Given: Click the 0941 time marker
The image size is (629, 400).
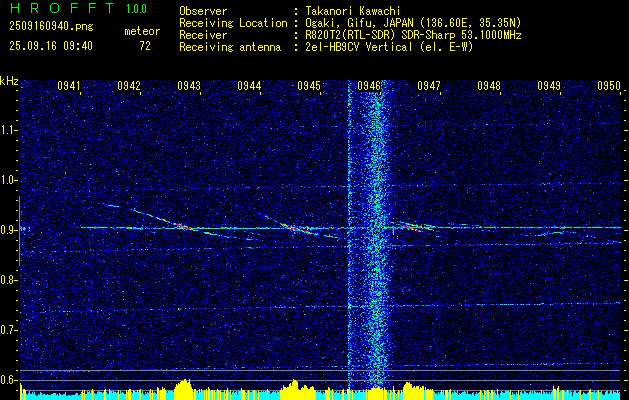Looking at the screenshot, I should pos(69,86).
